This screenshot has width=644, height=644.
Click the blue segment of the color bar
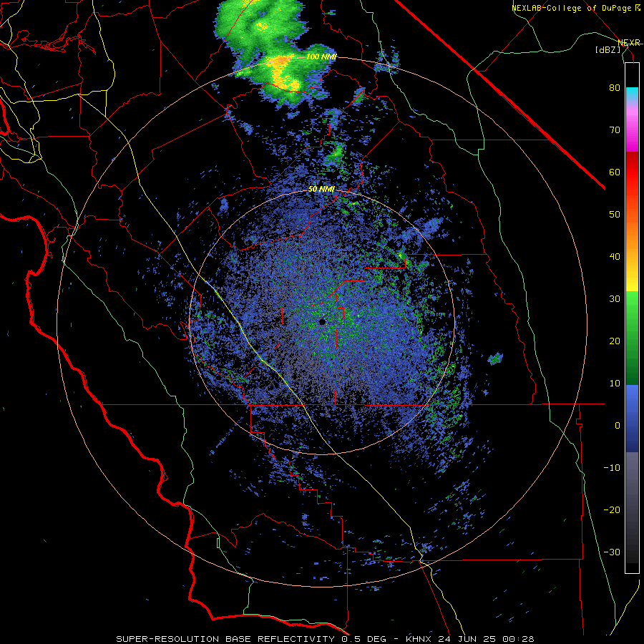point(632,418)
